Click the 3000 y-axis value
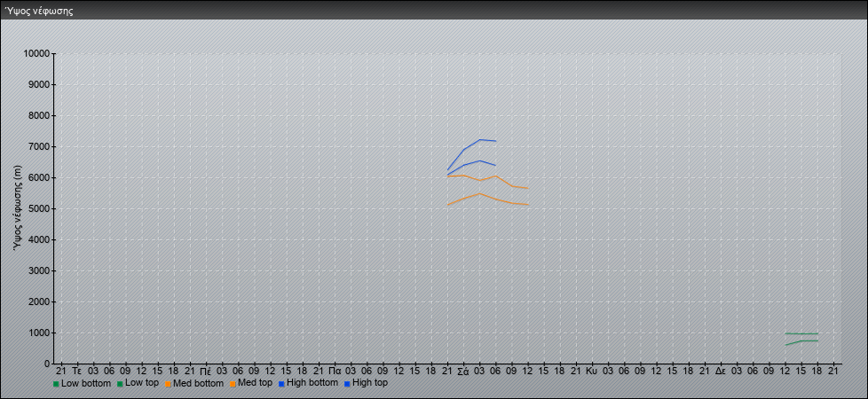 39,270
